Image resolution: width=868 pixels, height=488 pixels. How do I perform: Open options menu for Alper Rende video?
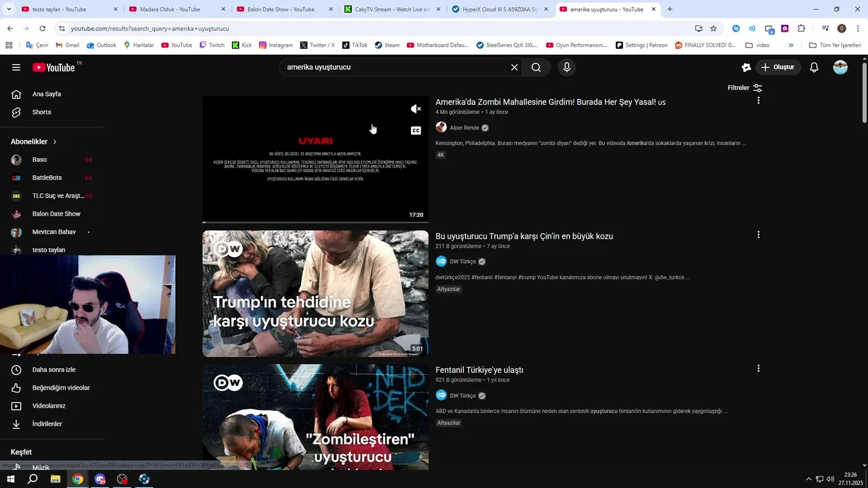pyautogui.click(x=758, y=100)
